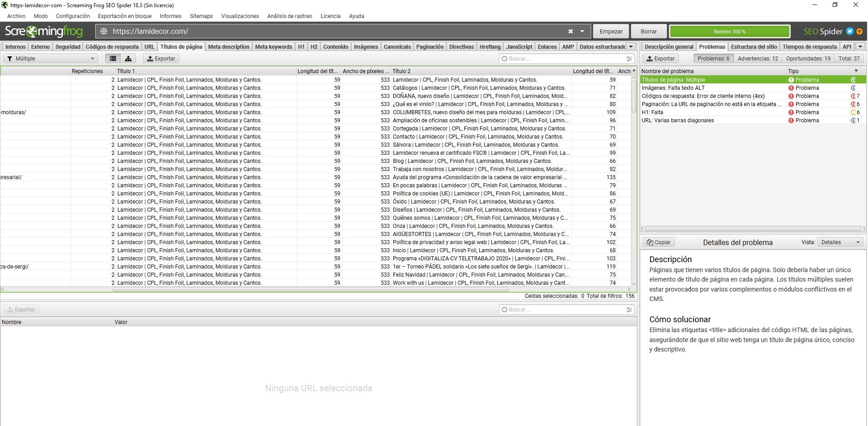
Task: Export the issues list in the right panel
Action: [661, 59]
